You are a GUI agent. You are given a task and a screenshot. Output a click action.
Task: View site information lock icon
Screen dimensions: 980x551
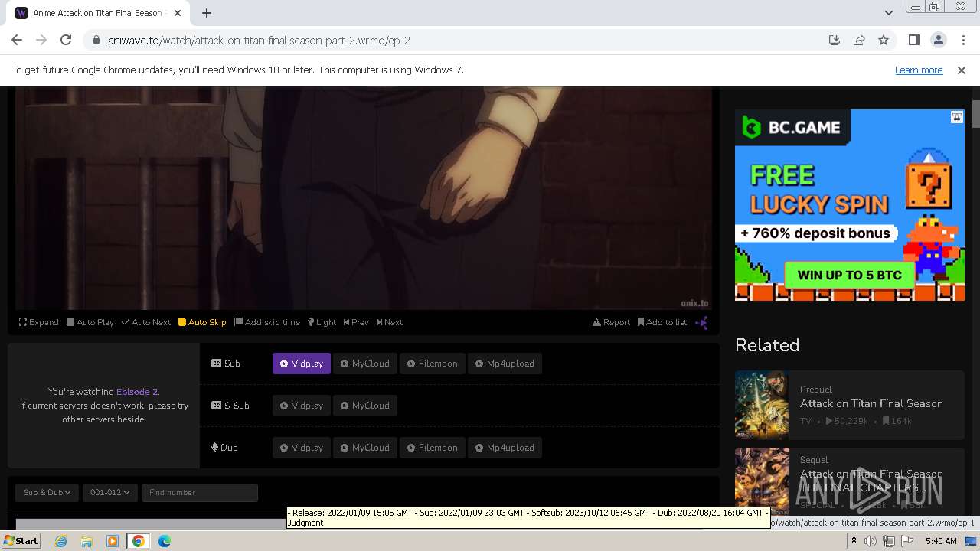[96, 41]
